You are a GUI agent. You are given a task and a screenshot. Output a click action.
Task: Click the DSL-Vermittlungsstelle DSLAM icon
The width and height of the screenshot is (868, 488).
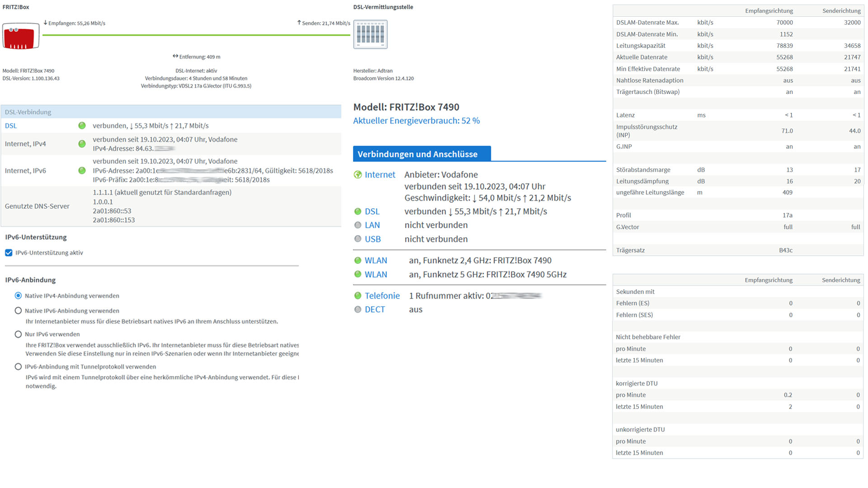pyautogui.click(x=370, y=34)
